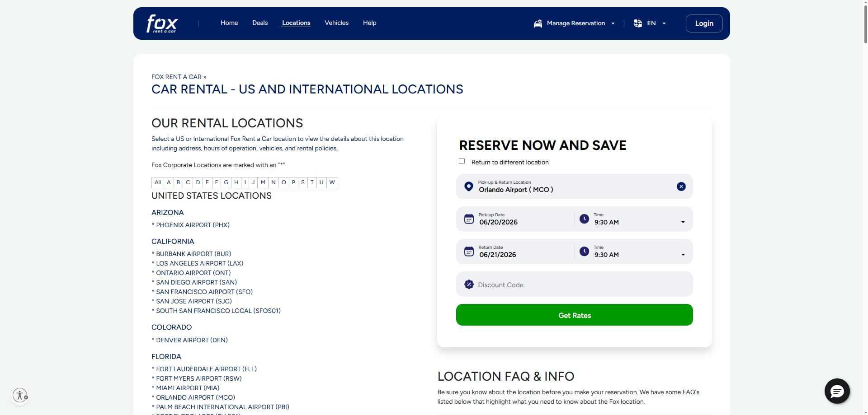The height and width of the screenshot is (415, 868).
Task: Open Denver Airport (DEN) location
Action: [x=192, y=340]
